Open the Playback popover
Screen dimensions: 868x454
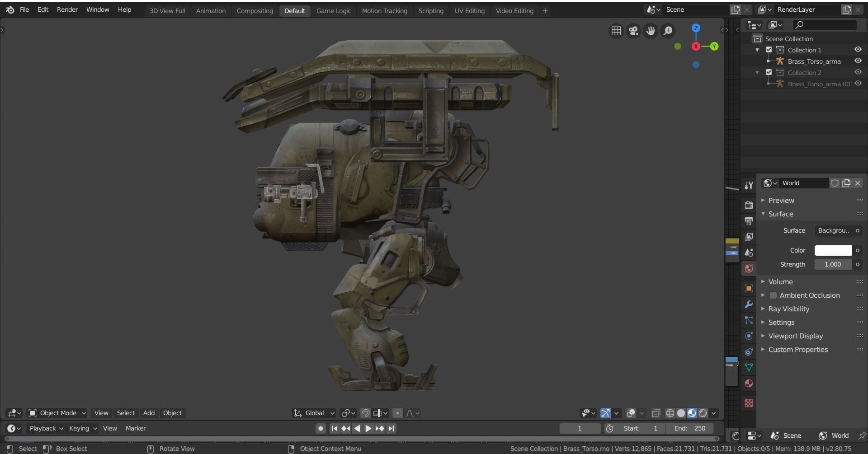click(x=46, y=428)
